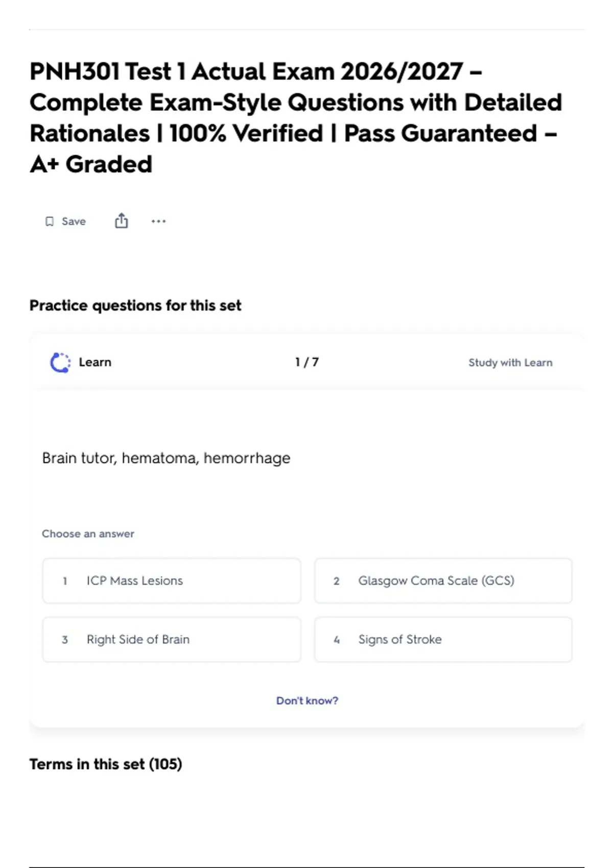The width and height of the screenshot is (613, 868).
Task: Click the Choose an answer label
Action: 88,534
